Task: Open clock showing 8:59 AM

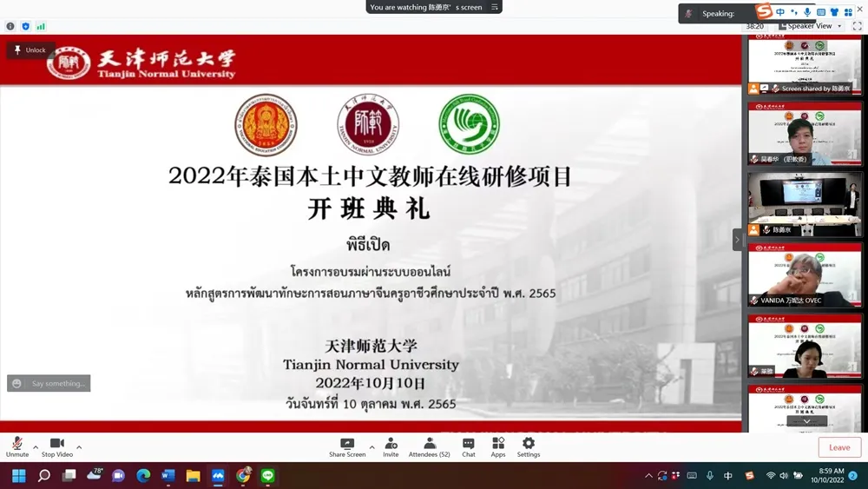Action: point(827,476)
